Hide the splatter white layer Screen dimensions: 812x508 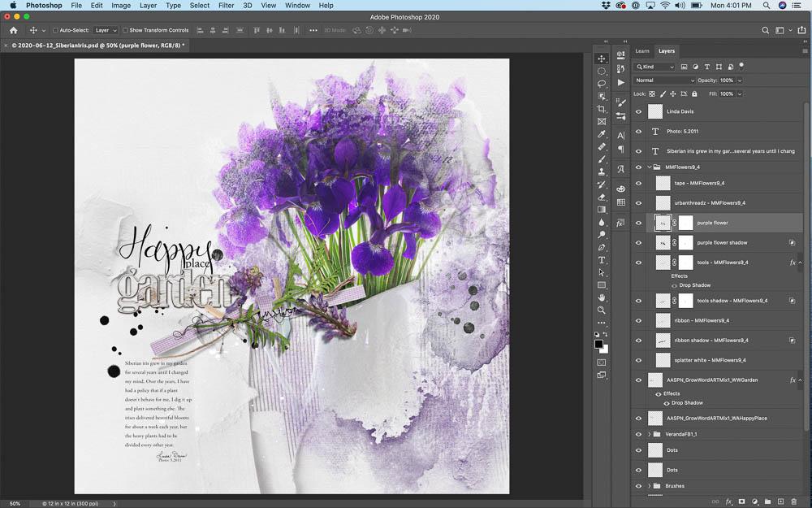638,360
